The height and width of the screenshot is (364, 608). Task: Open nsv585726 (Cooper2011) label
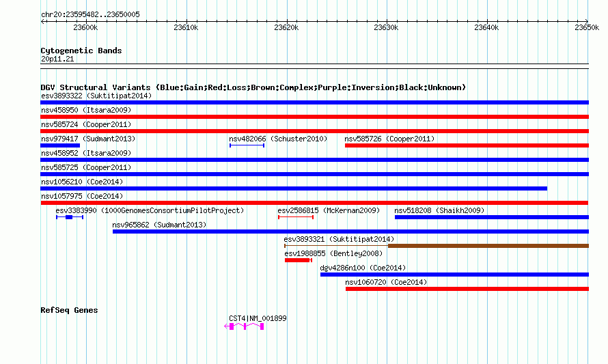point(389,139)
